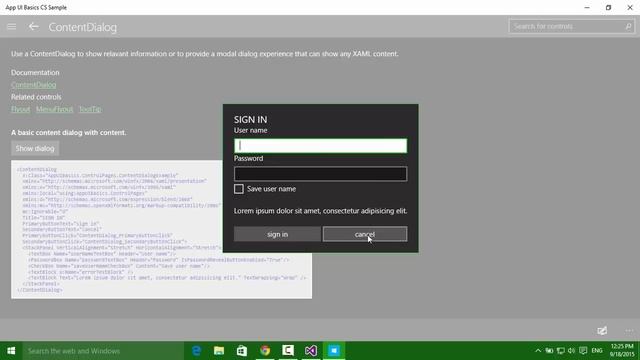Click the taskbar web and Windows search

click(x=103, y=351)
